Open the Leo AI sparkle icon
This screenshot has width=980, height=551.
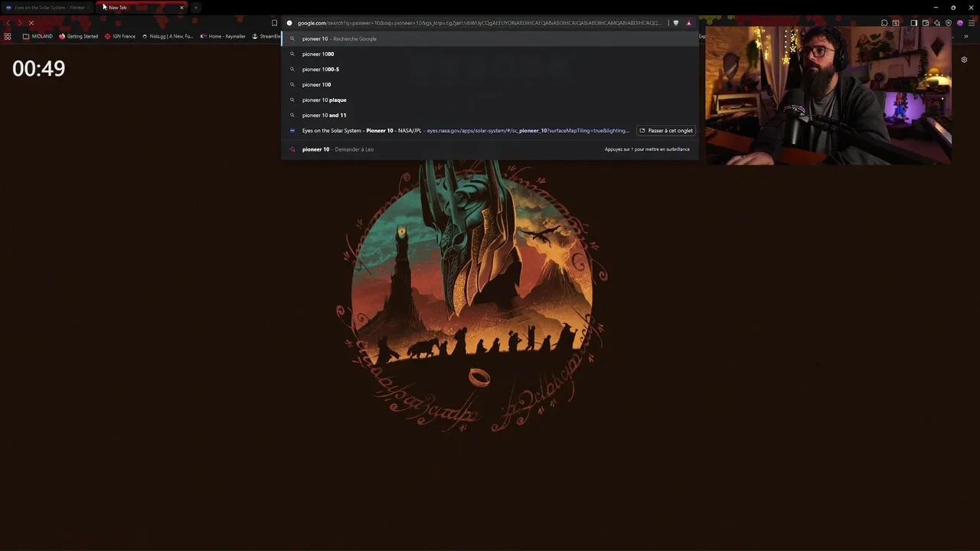point(937,23)
